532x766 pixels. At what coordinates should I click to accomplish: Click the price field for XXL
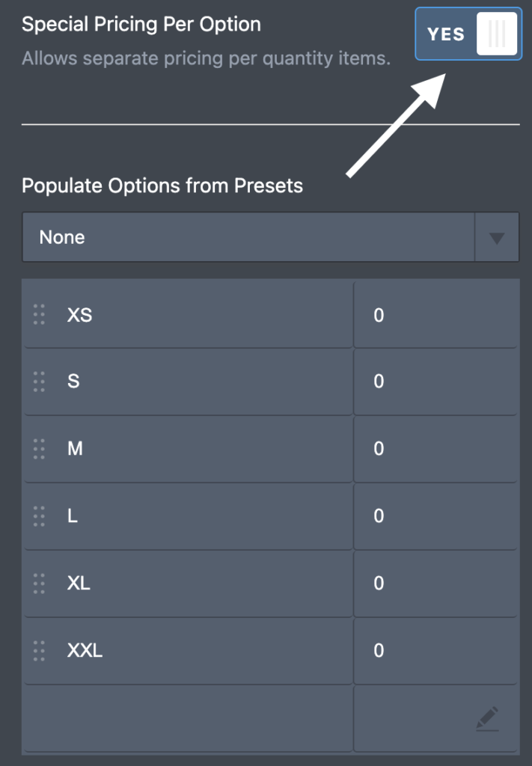click(x=435, y=651)
